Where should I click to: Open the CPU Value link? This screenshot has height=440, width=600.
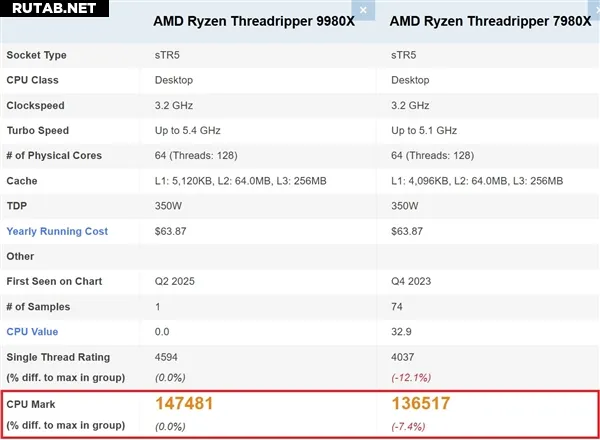click(x=32, y=332)
